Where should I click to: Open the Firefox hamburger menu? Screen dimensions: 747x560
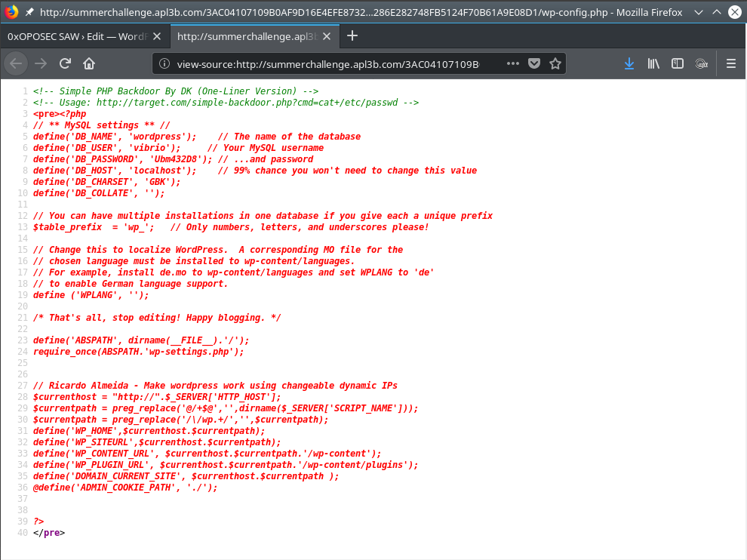coord(730,64)
